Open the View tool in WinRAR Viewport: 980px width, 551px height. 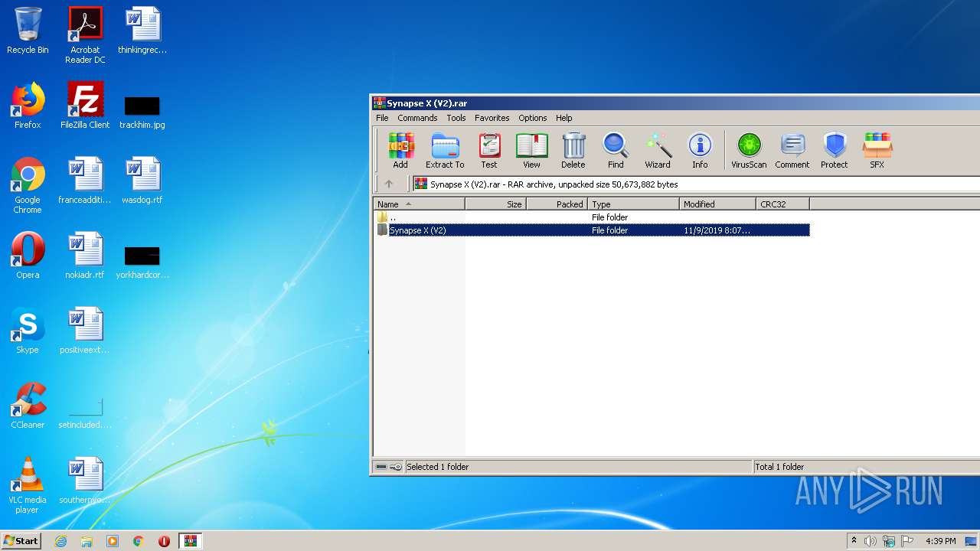coord(531,151)
